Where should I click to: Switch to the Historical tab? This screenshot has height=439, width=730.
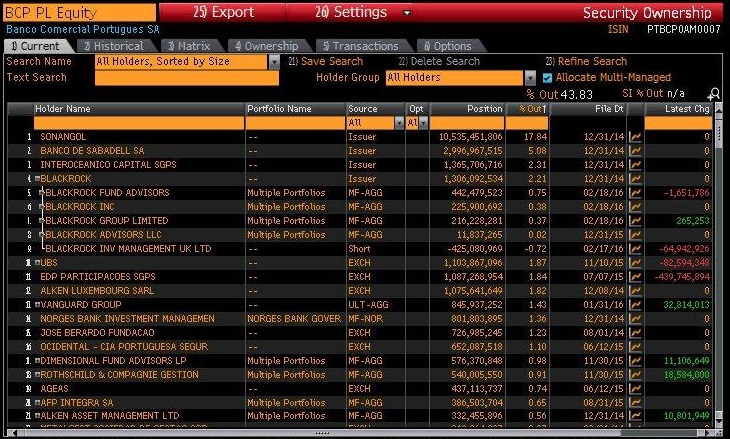[x=115, y=46]
